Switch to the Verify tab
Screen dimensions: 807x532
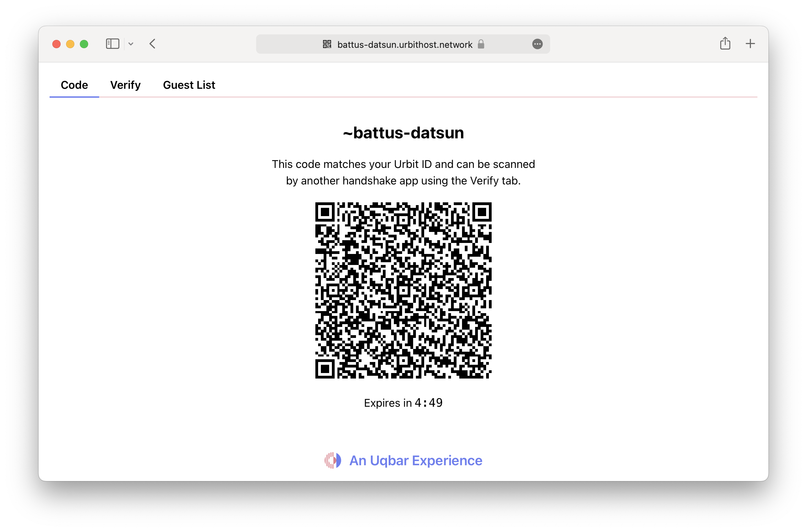click(125, 85)
